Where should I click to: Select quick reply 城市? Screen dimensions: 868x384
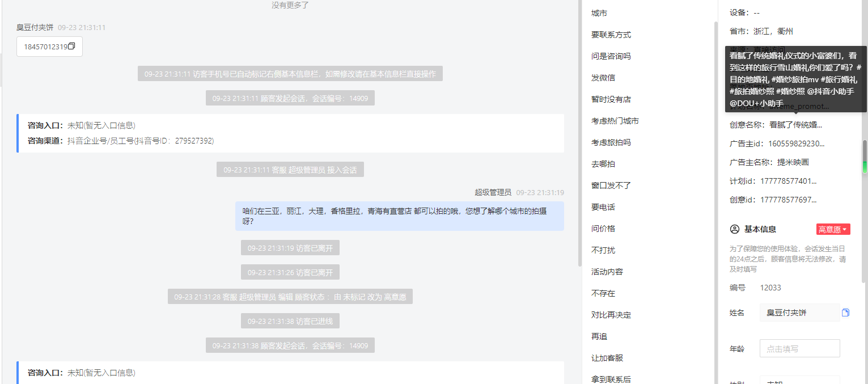tap(599, 13)
